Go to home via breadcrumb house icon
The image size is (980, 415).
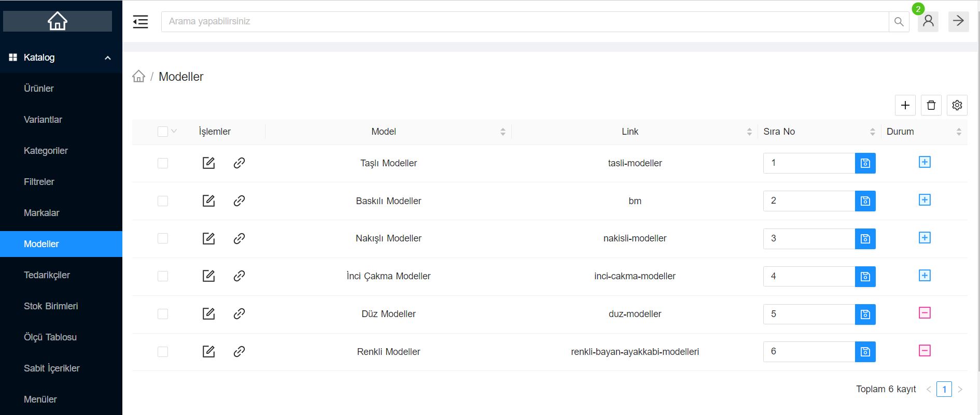138,77
